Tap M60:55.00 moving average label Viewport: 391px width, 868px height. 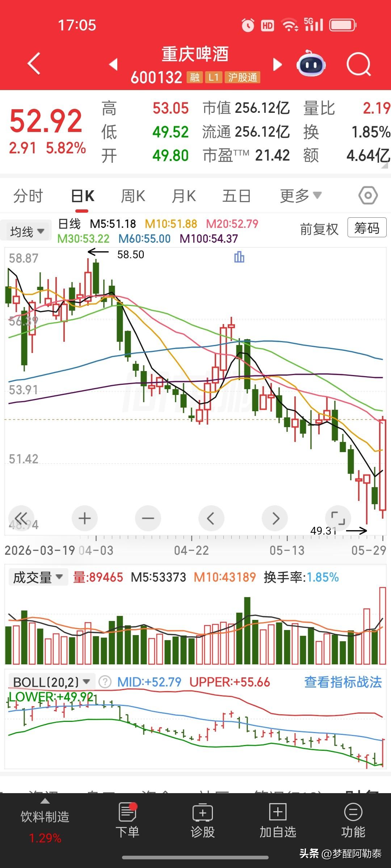[144, 239]
